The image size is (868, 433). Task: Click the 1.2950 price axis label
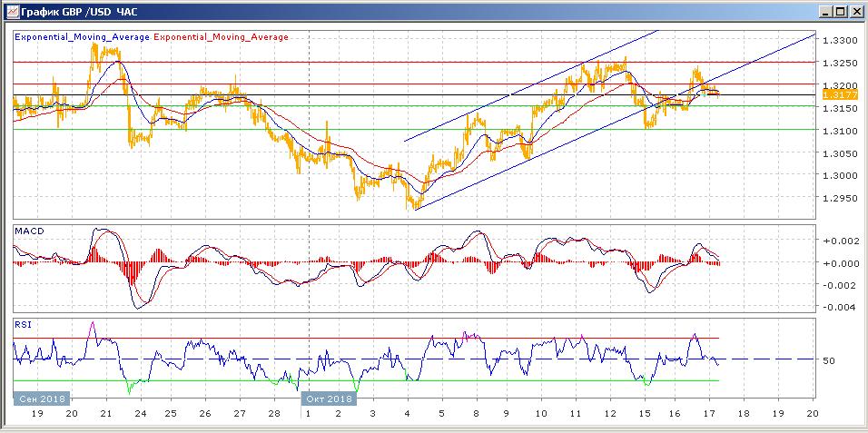[840, 198]
